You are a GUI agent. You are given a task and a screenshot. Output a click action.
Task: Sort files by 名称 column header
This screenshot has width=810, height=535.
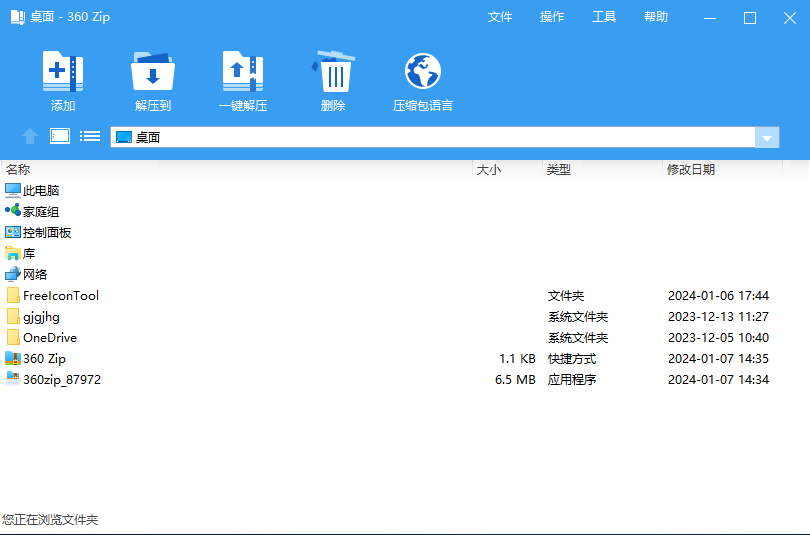click(18, 170)
